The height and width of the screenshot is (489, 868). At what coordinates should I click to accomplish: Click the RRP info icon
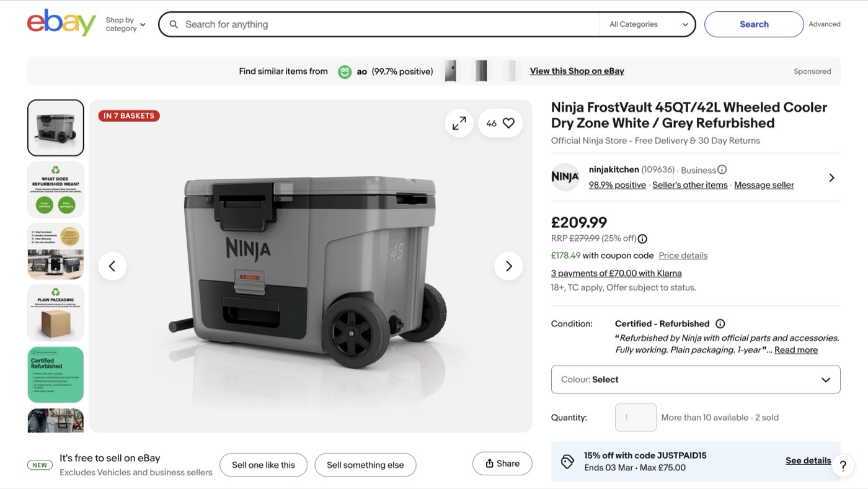642,239
